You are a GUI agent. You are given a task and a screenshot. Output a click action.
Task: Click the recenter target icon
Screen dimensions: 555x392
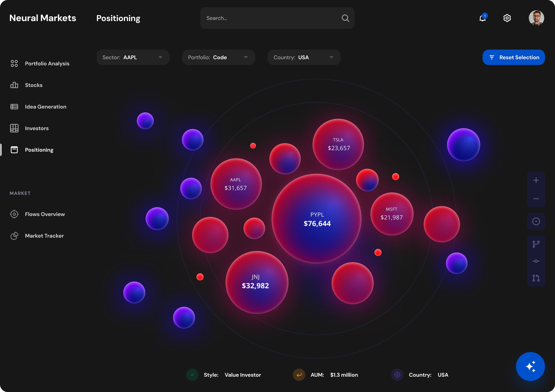click(536, 221)
